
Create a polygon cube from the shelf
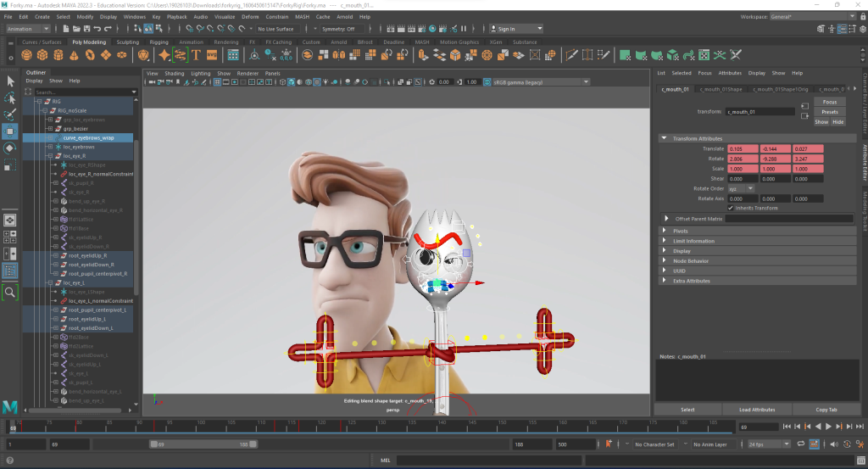pyautogui.click(x=42, y=55)
